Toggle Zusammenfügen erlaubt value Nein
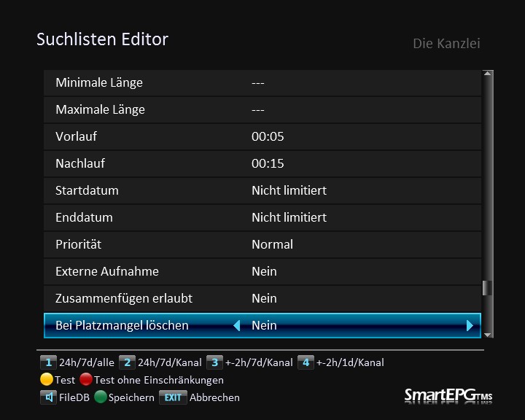 (x=264, y=298)
